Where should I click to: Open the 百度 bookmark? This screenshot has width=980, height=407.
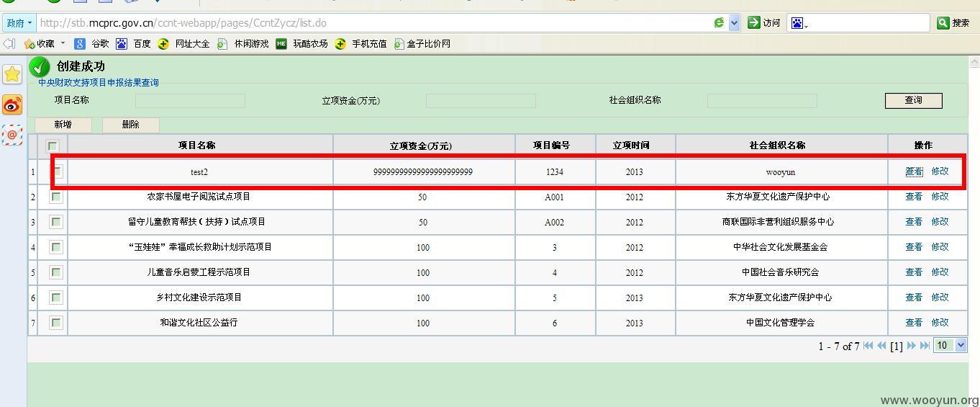[134, 44]
